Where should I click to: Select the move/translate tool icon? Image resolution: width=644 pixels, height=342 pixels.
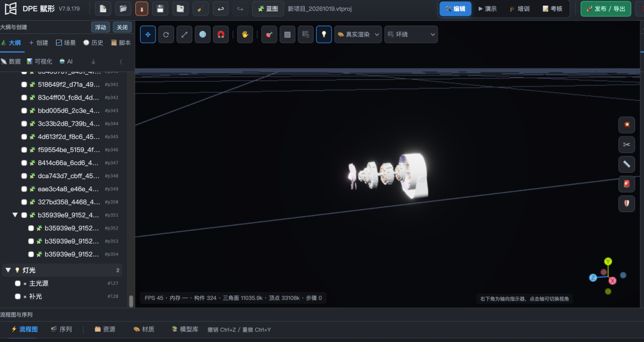(148, 35)
